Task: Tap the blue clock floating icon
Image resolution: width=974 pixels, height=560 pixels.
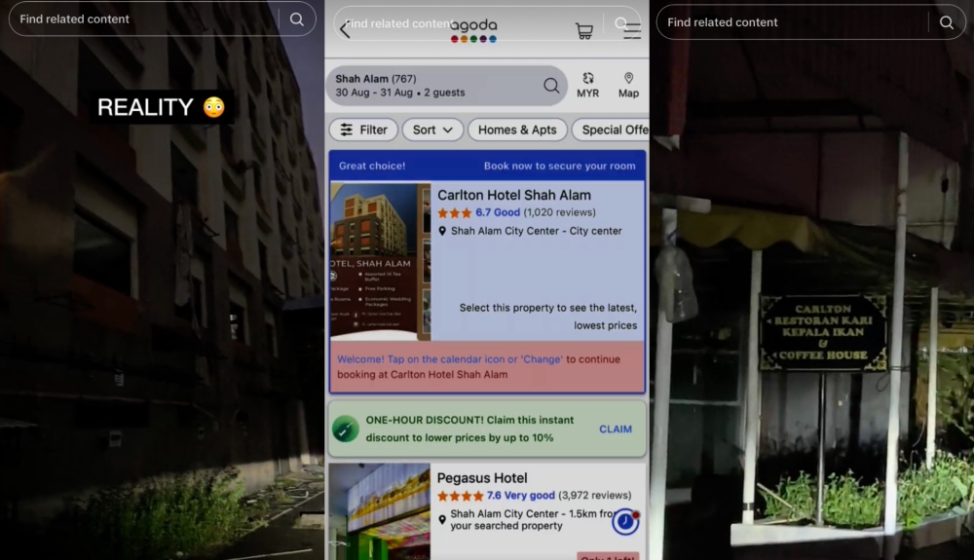Action: [625, 522]
